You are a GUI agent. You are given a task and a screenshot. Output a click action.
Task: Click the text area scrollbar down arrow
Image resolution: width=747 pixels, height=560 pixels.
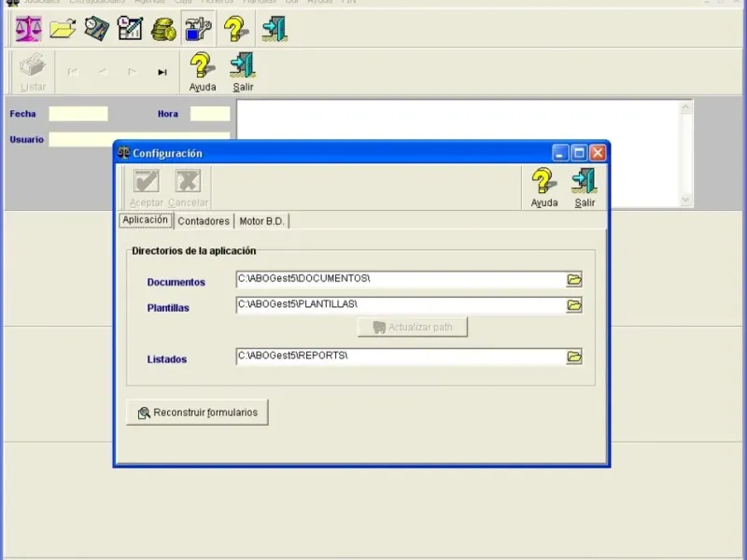pos(685,200)
